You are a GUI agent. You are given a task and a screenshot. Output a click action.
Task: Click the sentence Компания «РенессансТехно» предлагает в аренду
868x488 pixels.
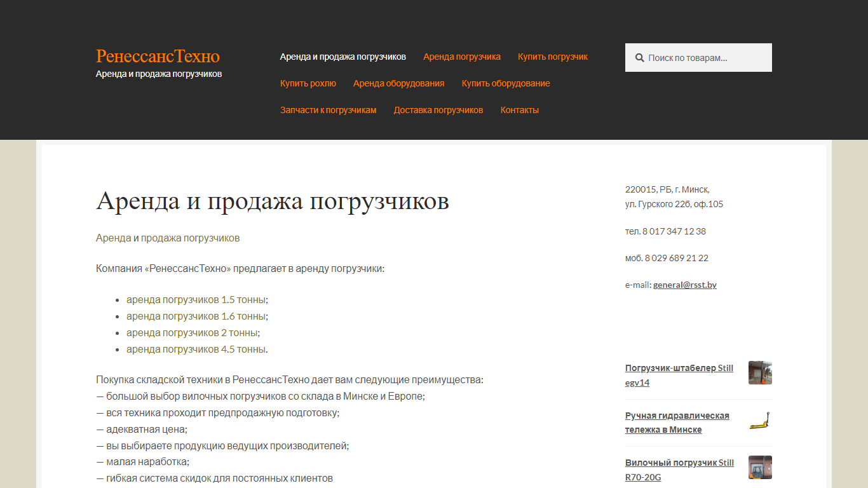click(240, 268)
